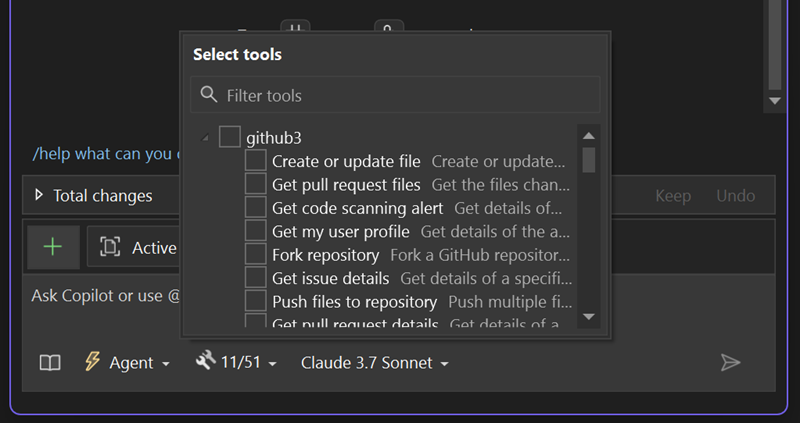
Task: Select the Push files to repository item
Action: 354,301
